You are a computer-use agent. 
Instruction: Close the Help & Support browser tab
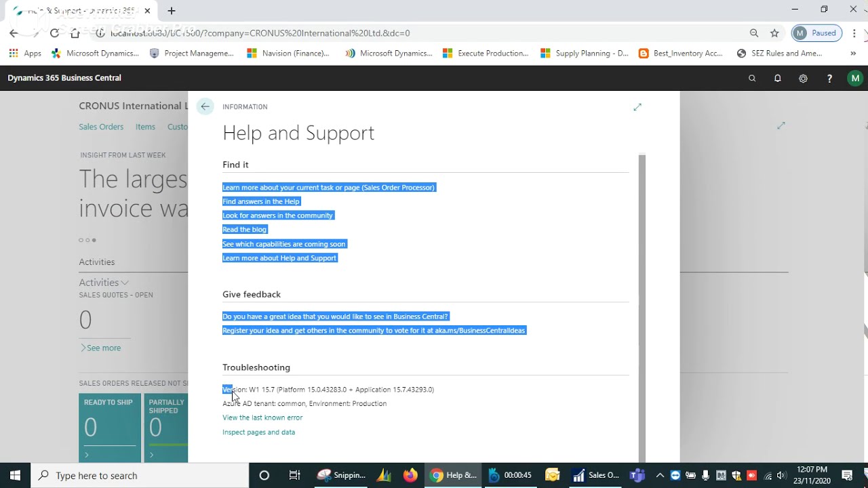click(147, 11)
